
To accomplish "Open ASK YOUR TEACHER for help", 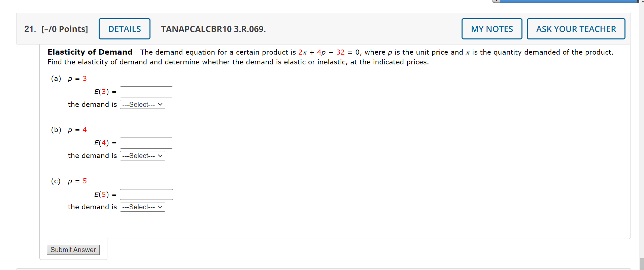I will (576, 29).
